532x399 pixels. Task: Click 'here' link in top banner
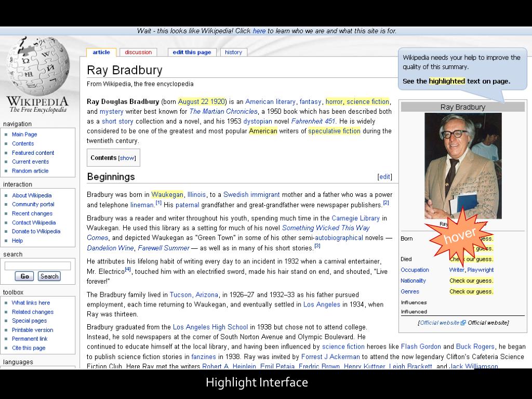[259, 31]
